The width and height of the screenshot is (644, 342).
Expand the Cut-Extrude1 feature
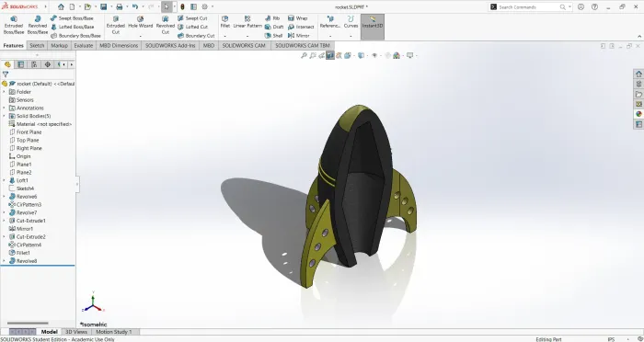click(x=4, y=221)
